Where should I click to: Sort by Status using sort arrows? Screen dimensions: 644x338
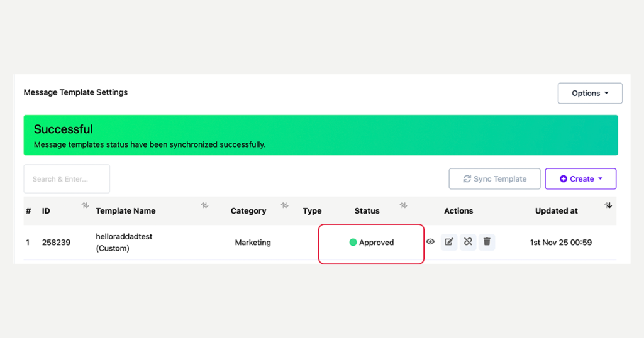coord(403,205)
